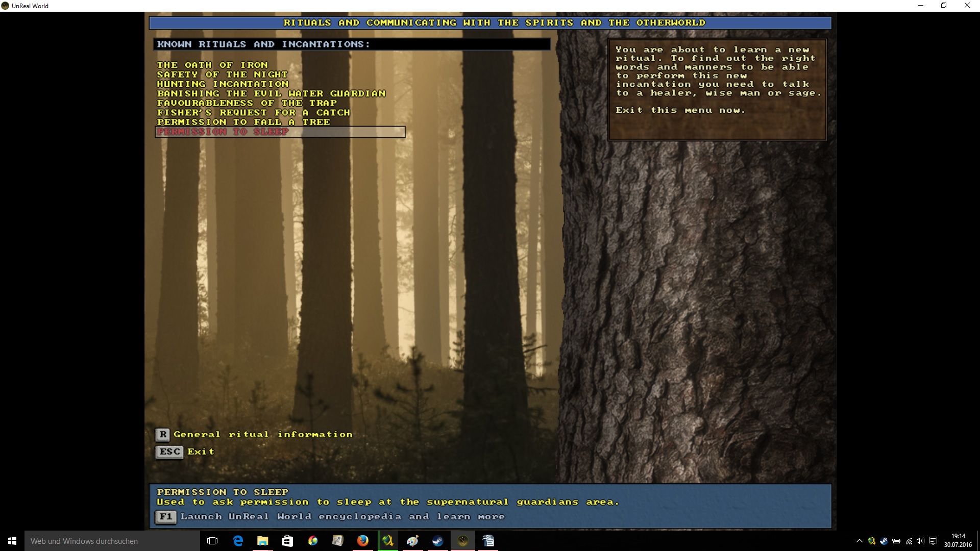Select Safety of the Night ritual

[222, 74]
